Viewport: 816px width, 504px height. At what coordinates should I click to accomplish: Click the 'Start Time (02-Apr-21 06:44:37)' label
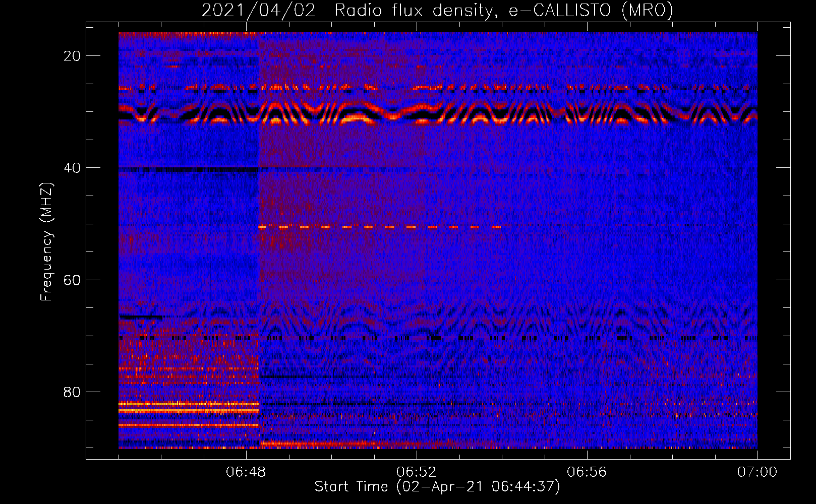tap(437, 487)
